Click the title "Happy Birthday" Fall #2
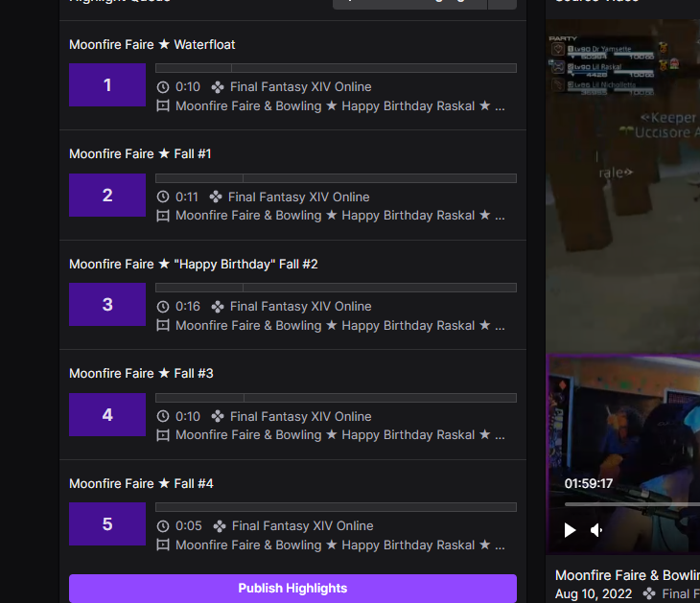This screenshot has width=700, height=603. 246,265
